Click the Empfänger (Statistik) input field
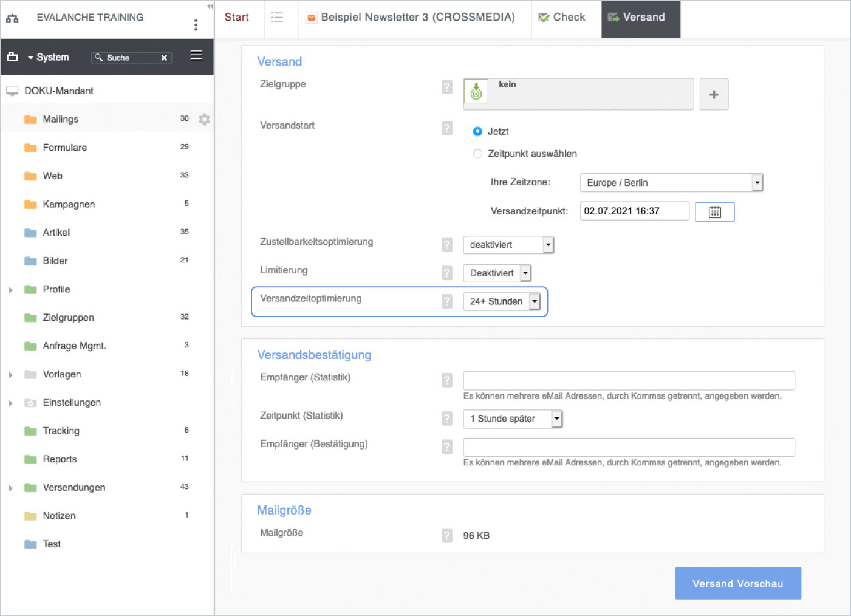Viewport: 851px width, 616px height. [628, 381]
